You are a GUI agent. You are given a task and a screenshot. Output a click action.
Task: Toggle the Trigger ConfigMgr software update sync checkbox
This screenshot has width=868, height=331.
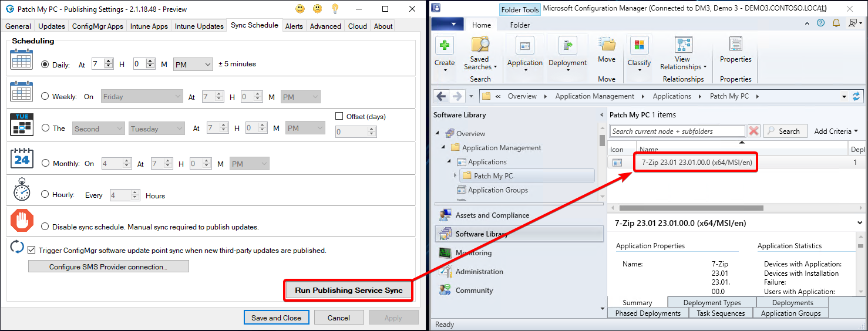point(32,250)
